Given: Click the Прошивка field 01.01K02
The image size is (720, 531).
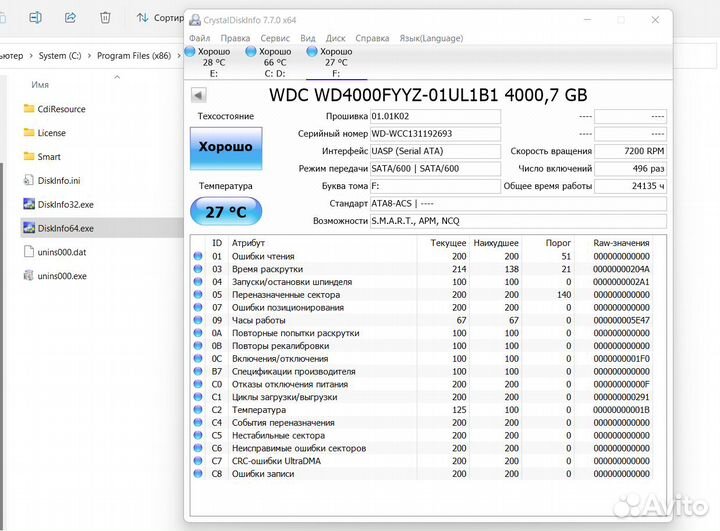Looking at the screenshot, I should pyautogui.click(x=435, y=116).
